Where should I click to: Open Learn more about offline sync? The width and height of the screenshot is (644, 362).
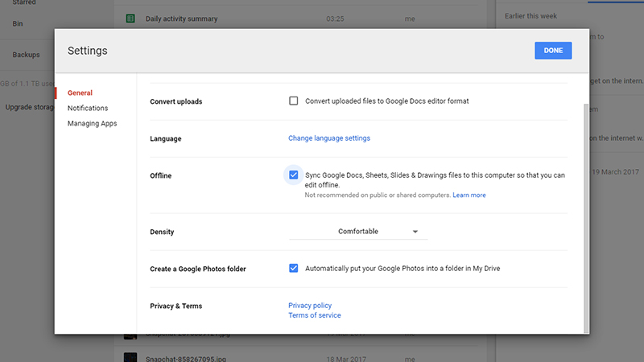pyautogui.click(x=469, y=195)
